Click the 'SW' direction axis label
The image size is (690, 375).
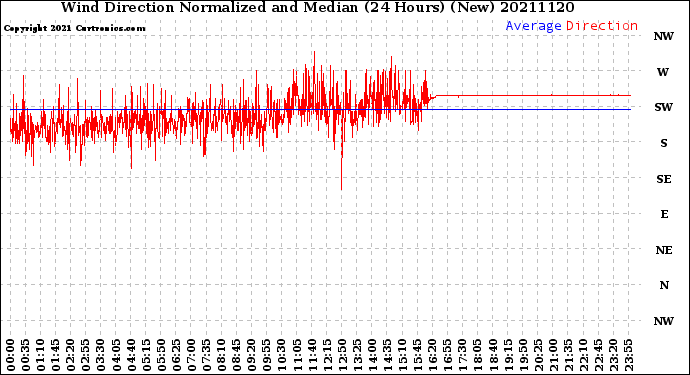point(663,107)
